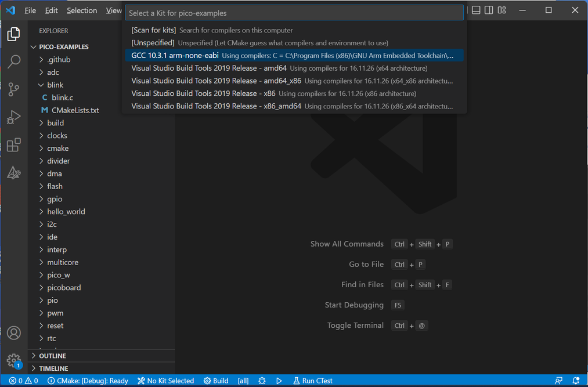Image resolution: width=588 pixels, height=387 pixels.
Task: Expand the divider folder
Action: (x=101, y=161)
